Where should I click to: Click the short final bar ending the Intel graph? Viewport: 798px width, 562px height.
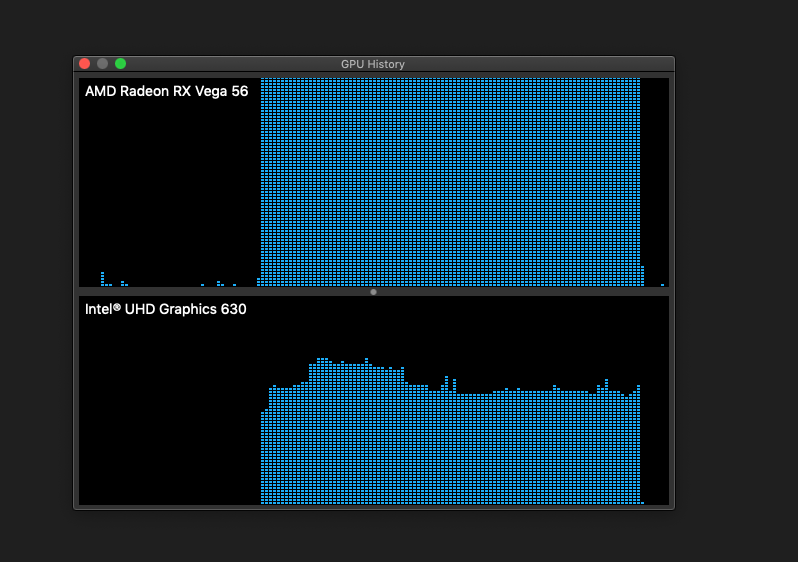click(x=642, y=503)
